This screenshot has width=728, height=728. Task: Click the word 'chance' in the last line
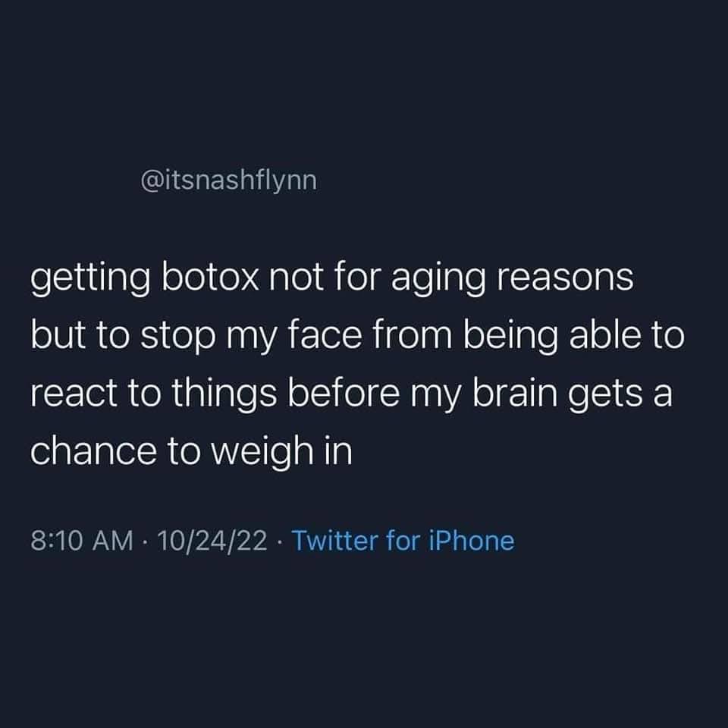coord(94,450)
